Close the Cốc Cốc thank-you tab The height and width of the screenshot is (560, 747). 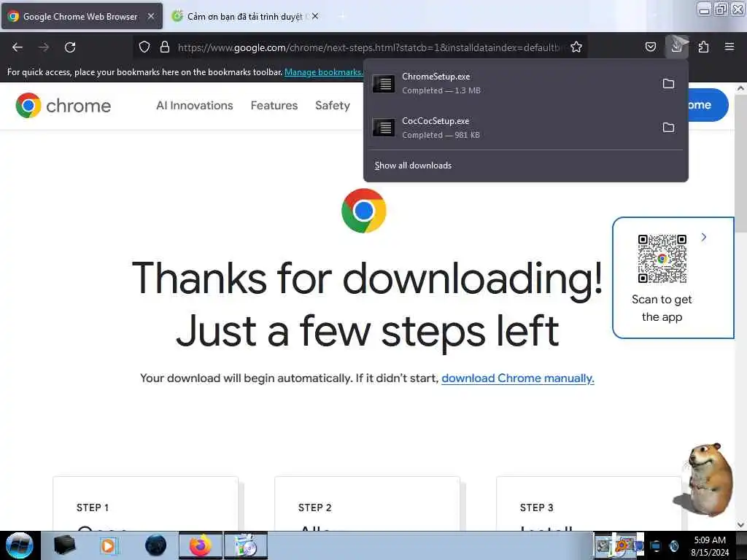pos(315,16)
